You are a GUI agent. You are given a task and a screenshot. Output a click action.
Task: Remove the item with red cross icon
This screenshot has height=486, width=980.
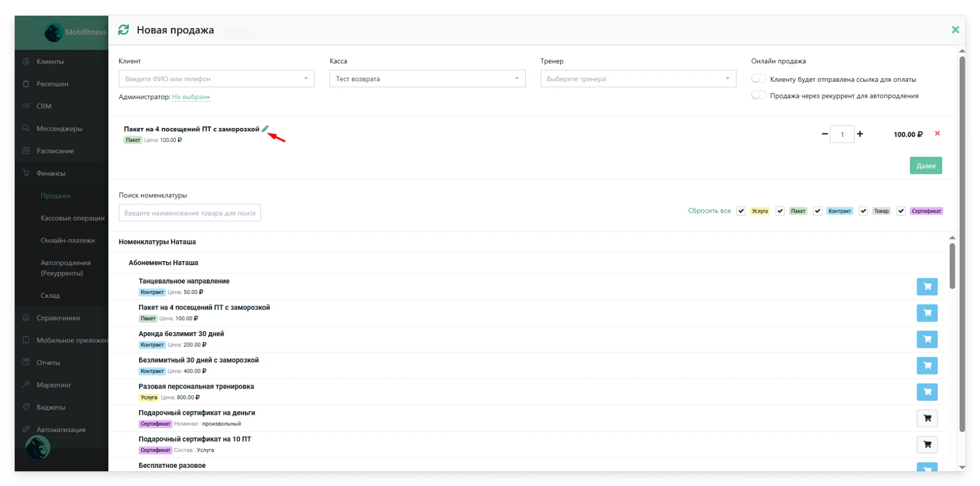click(937, 133)
